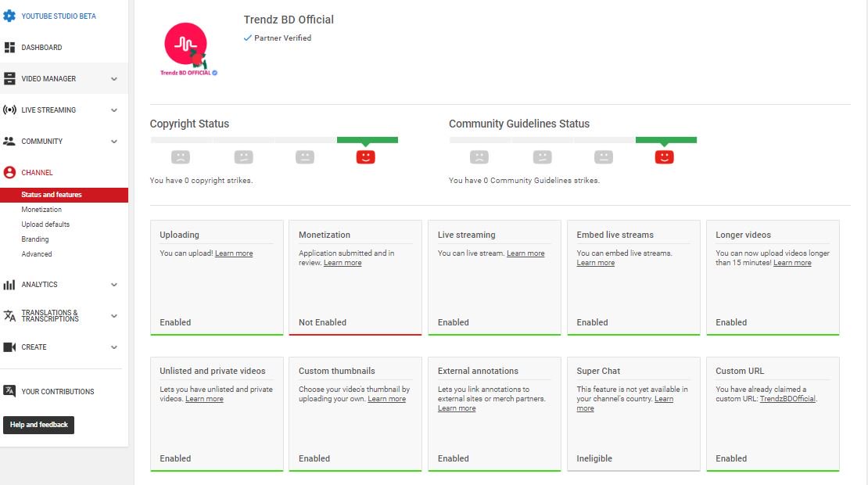Open Learn more in Embed live streams card

tap(596, 262)
